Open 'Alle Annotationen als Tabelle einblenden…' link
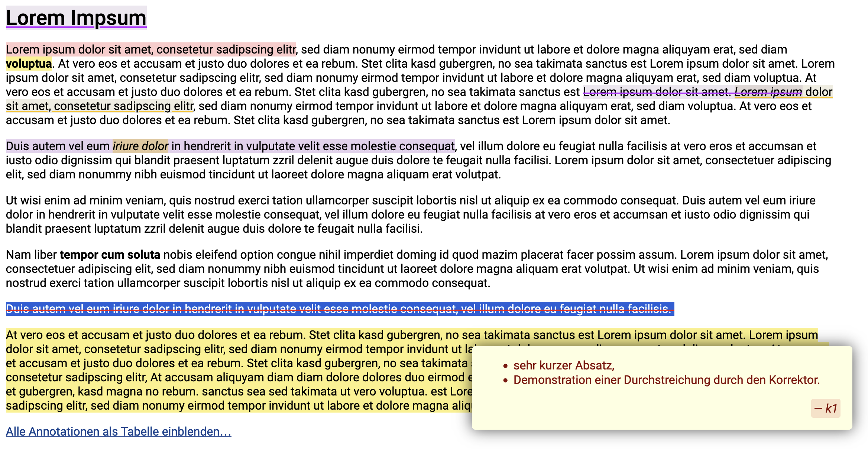Image resolution: width=868 pixels, height=449 pixels. (119, 432)
